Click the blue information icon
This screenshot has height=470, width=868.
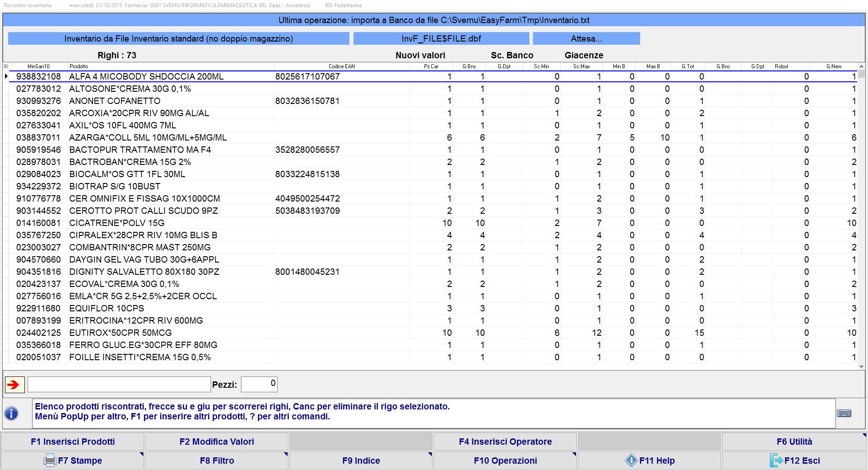click(11, 413)
